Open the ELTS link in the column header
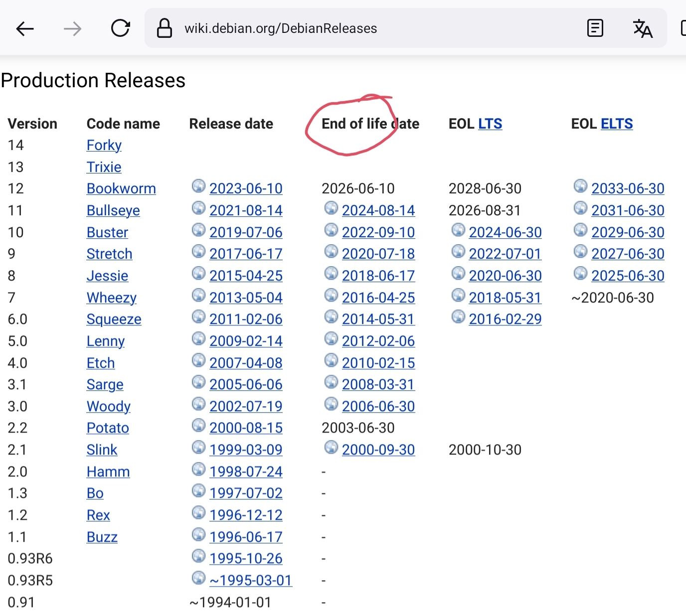686x616 pixels. click(617, 124)
